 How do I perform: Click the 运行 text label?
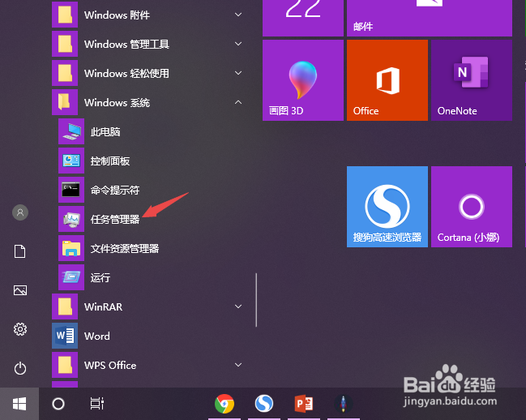(100, 278)
